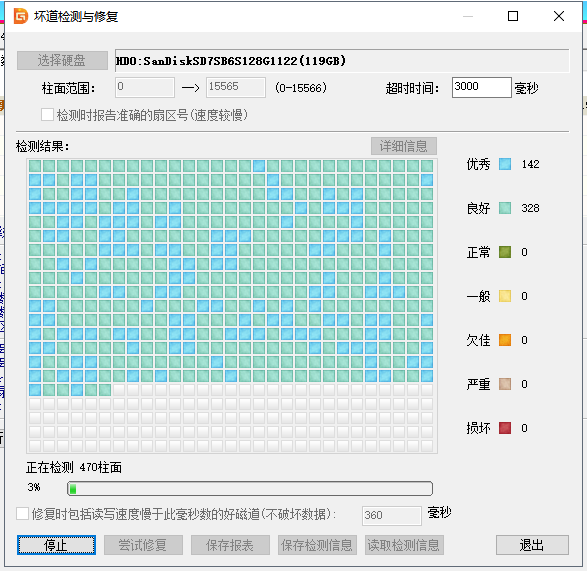Image resolution: width=587 pixels, height=571 pixels.
Task: Toggle the 检测时报告准确的扇区号 checkbox
Action: [x=47, y=115]
